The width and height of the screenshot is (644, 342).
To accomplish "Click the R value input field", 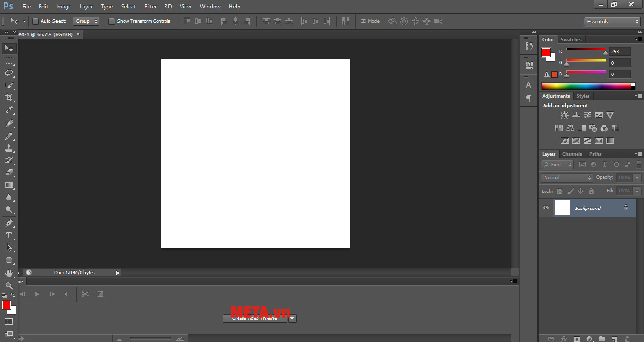I will 619,51.
